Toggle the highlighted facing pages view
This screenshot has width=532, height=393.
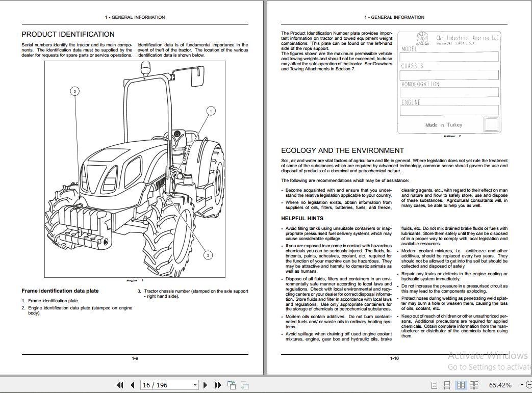[461, 384]
